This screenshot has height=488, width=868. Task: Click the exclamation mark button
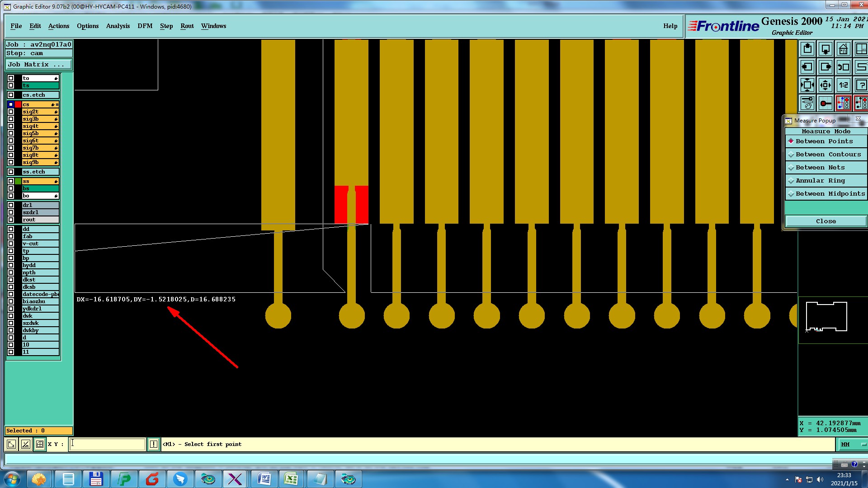pyautogui.click(x=154, y=444)
